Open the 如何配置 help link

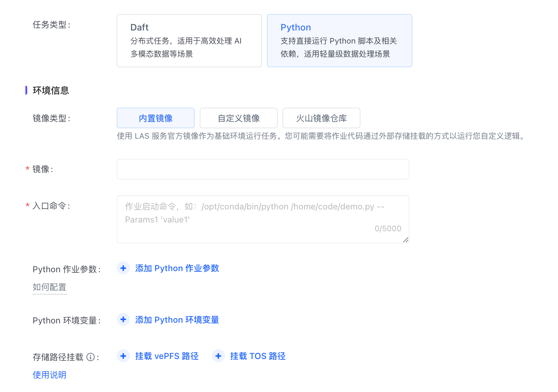coord(50,287)
